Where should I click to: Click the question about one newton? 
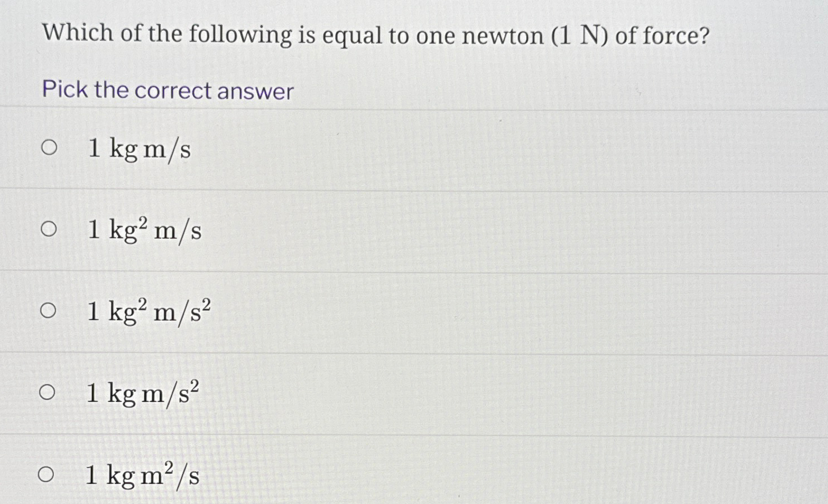point(374,35)
